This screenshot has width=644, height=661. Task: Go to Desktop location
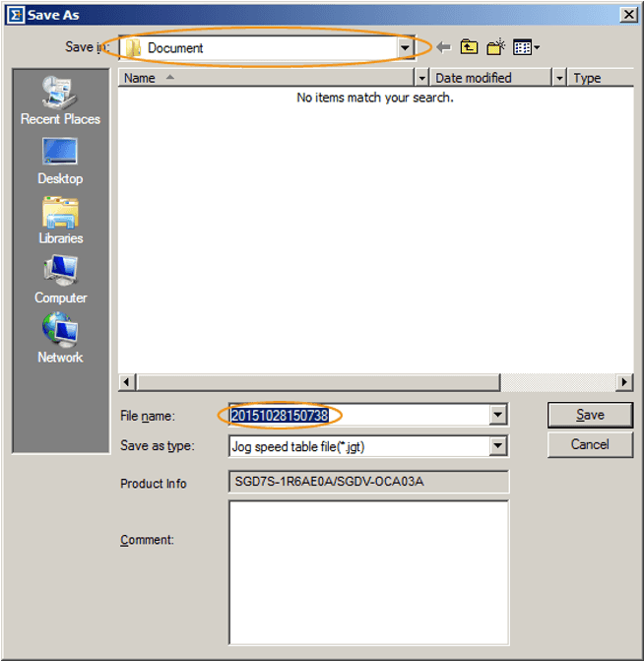[x=60, y=161]
